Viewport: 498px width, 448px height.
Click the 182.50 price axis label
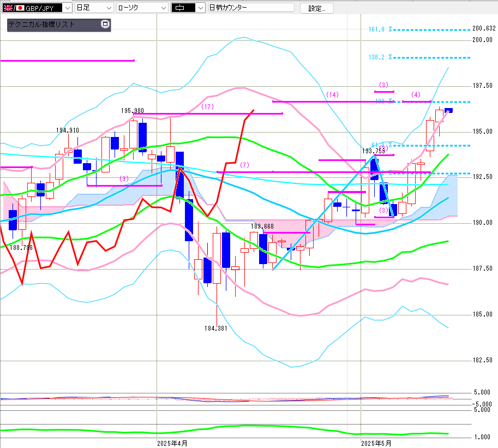(482, 360)
